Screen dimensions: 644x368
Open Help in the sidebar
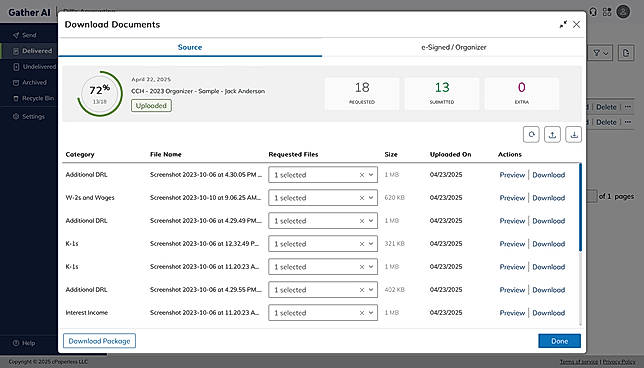pos(24,343)
